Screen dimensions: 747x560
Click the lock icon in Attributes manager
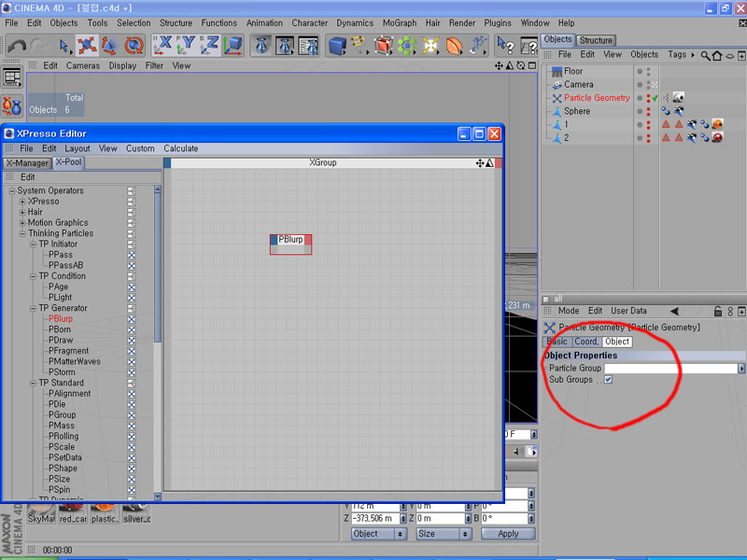click(x=717, y=312)
